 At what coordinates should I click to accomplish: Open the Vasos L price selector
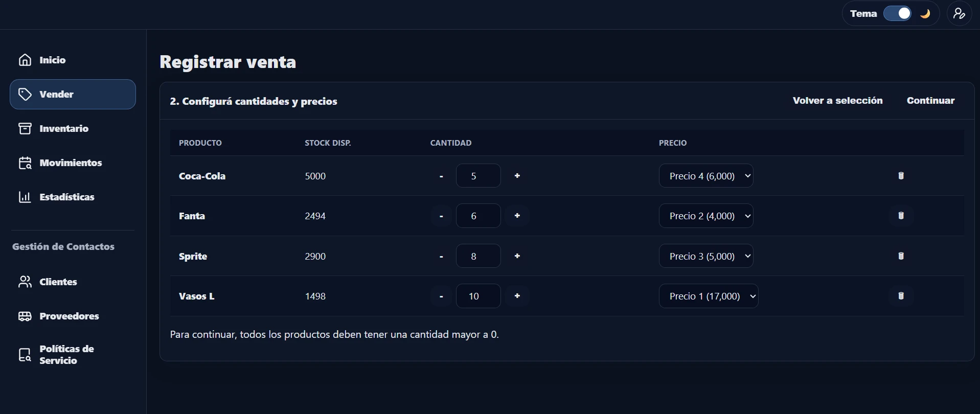point(708,296)
